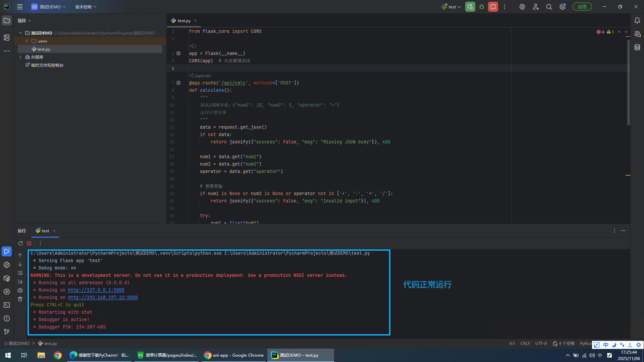Screen dimensions: 644x362
Task: Expand 外部库 node in project tree
Action: coord(20,57)
